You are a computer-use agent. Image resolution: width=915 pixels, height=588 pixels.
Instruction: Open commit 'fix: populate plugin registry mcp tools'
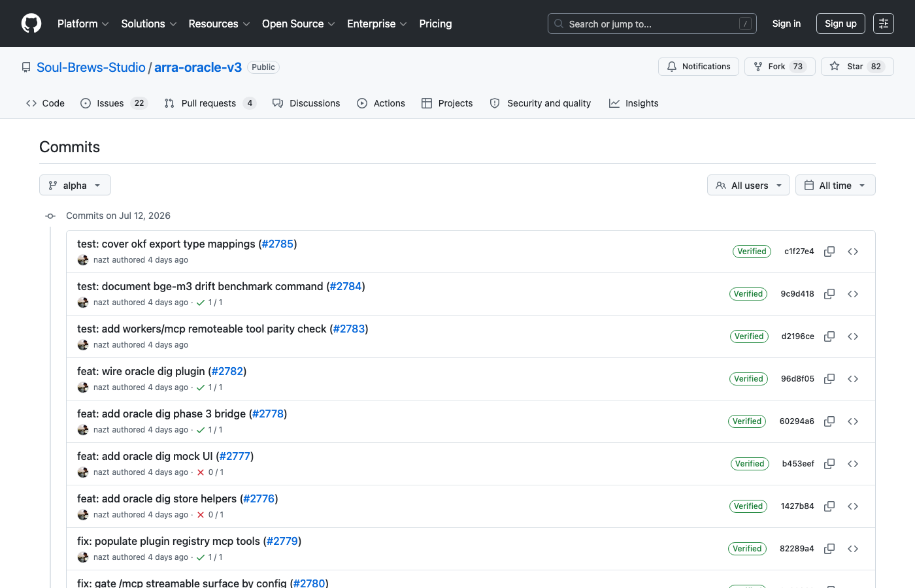169,541
